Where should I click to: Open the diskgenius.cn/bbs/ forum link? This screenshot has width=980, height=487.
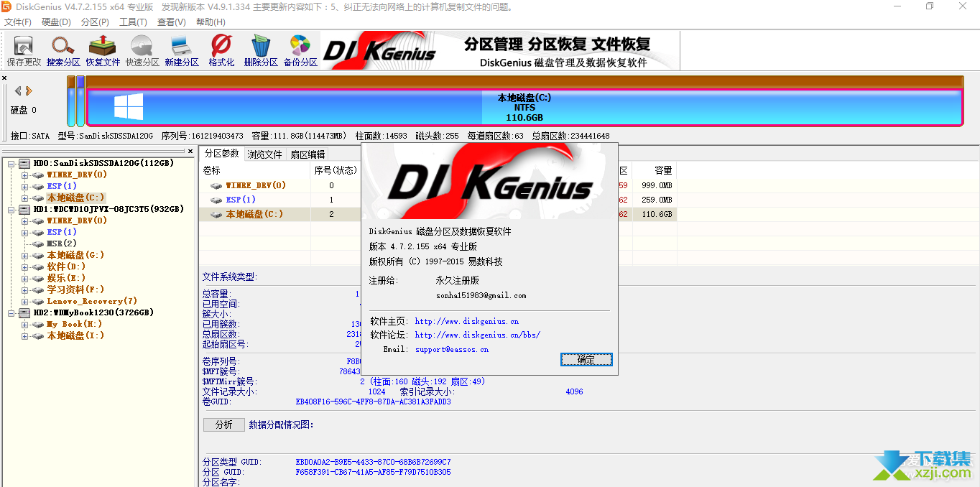[x=478, y=335]
